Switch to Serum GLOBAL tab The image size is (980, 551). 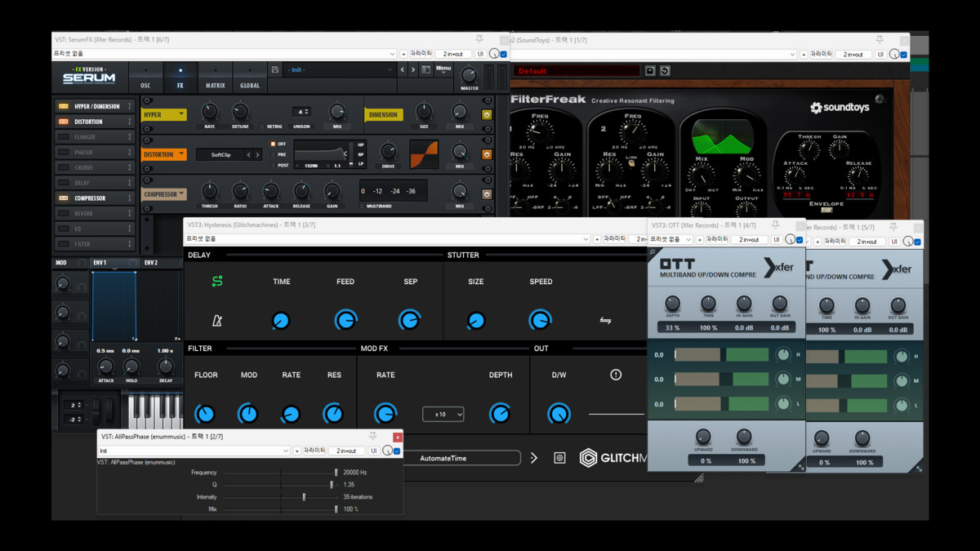point(250,78)
